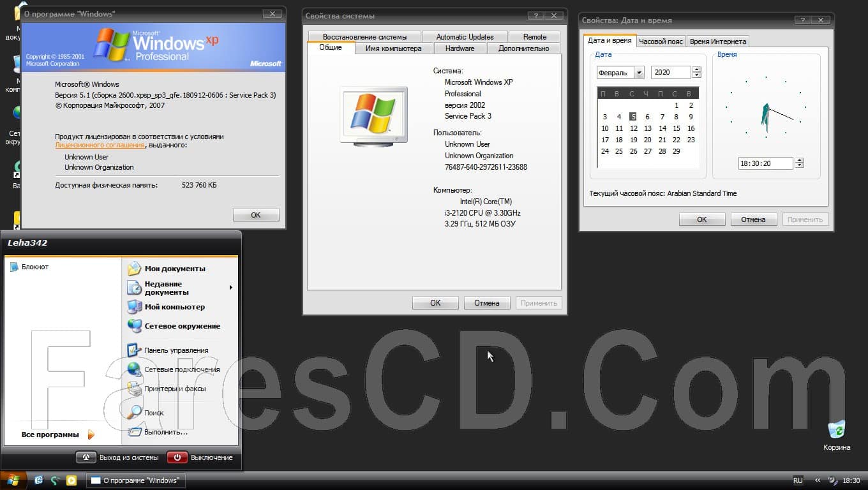Click Отмена in the Дата и время dialog
This screenshot has width=868, height=490.
coord(753,219)
